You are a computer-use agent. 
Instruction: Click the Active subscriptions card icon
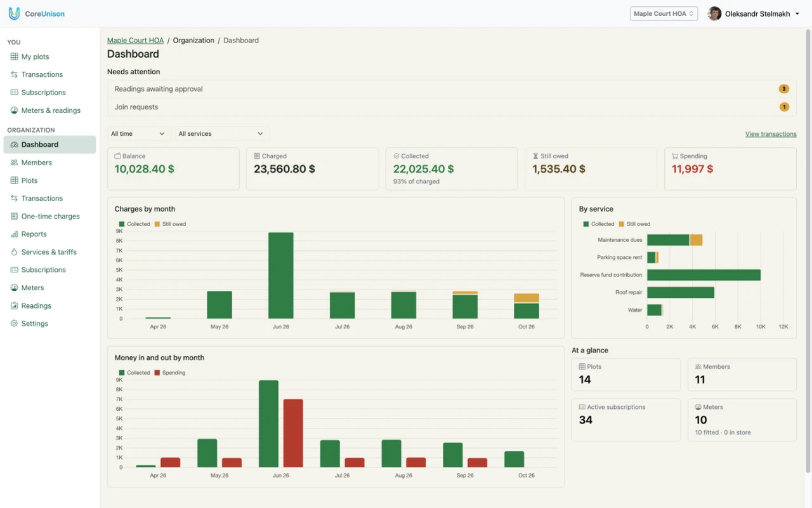click(x=582, y=407)
